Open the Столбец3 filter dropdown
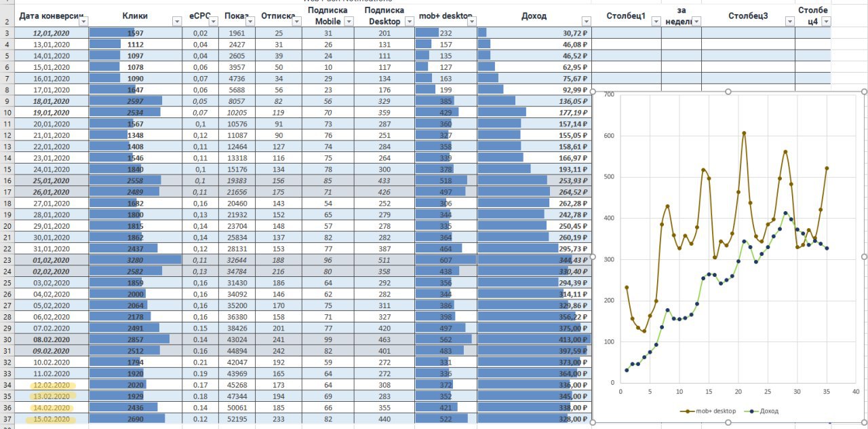The width and height of the screenshot is (868, 429). pyautogui.click(x=789, y=22)
